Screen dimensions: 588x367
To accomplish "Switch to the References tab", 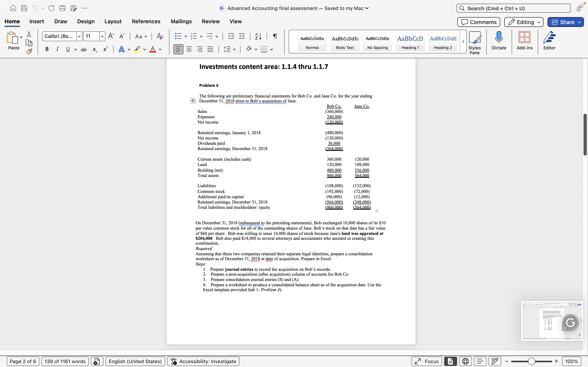I will click(x=146, y=21).
